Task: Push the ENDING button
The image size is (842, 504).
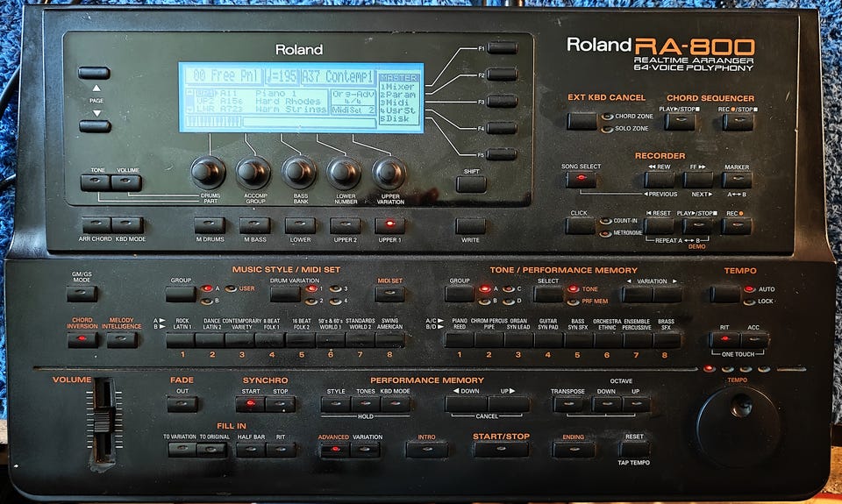Action: click(574, 450)
